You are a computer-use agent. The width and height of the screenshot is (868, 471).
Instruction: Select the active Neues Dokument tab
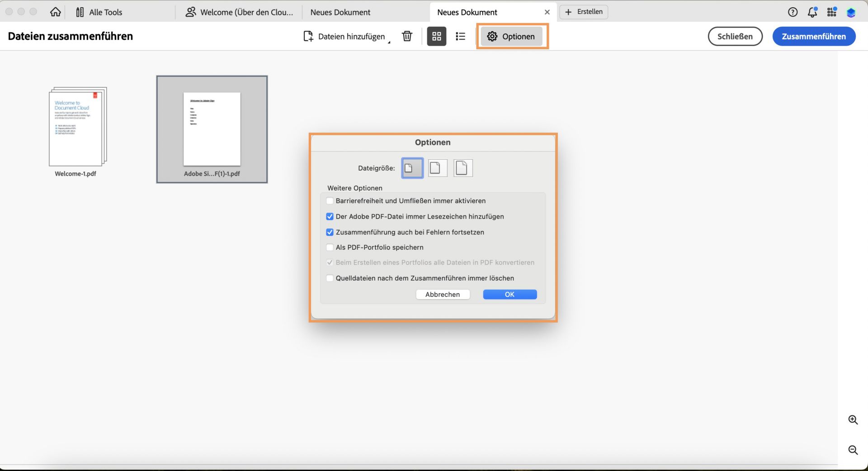(467, 12)
